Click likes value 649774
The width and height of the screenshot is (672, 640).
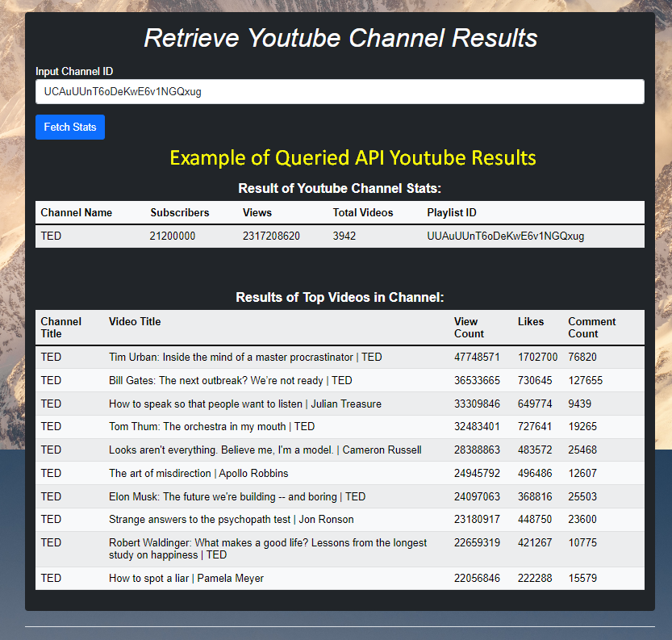click(x=535, y=404)
